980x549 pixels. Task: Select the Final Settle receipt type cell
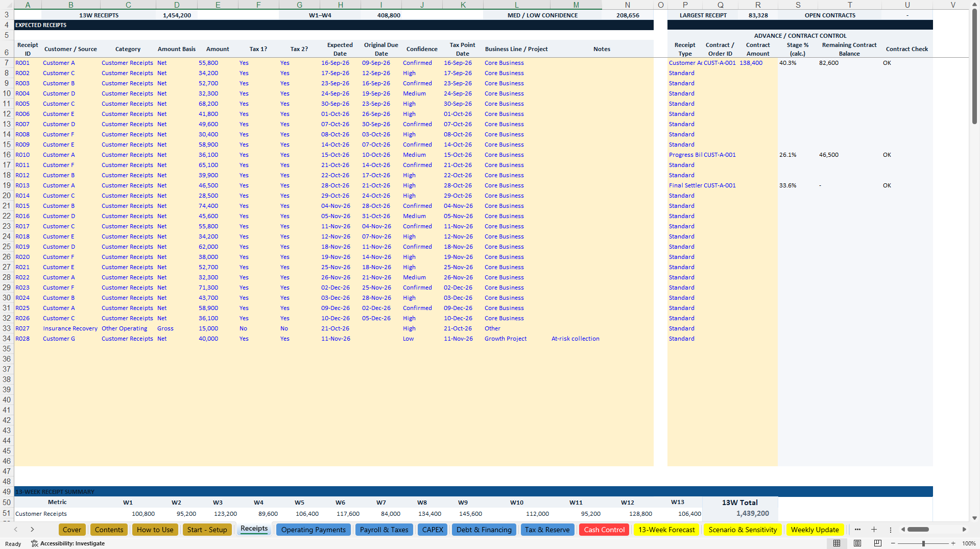click(x=685, y=185)
